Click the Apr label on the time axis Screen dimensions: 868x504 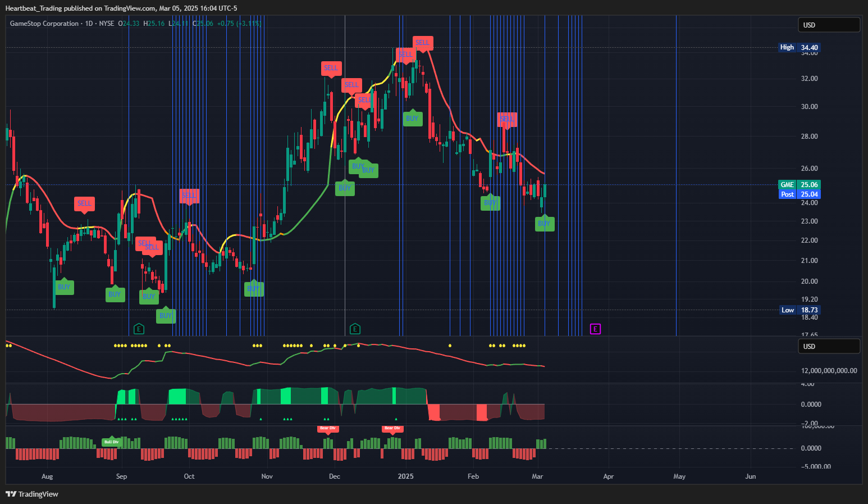click(608, 476)
